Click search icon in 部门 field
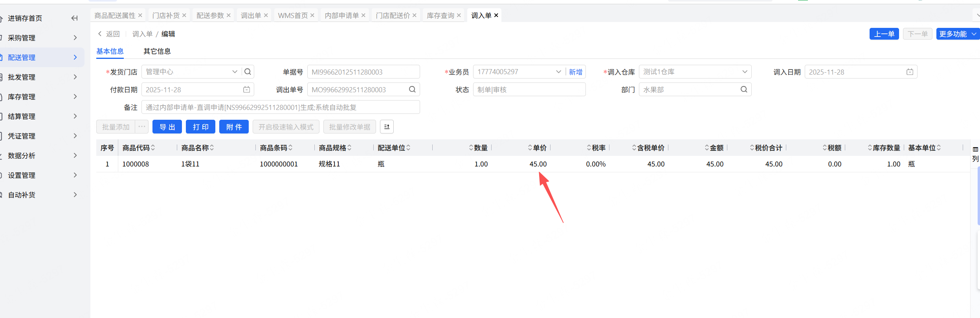The width and height of the screenshot is (980, 318). point(744,90)
